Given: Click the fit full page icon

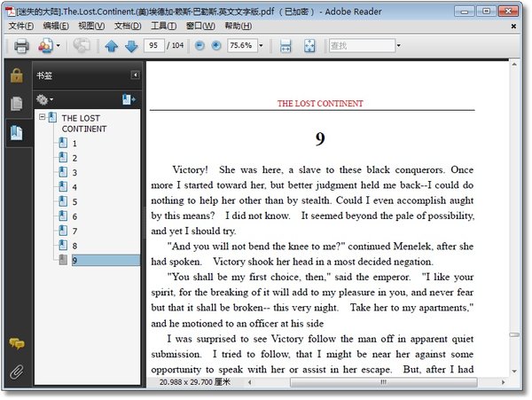Looking at the screenshot, I should [309, 46].
